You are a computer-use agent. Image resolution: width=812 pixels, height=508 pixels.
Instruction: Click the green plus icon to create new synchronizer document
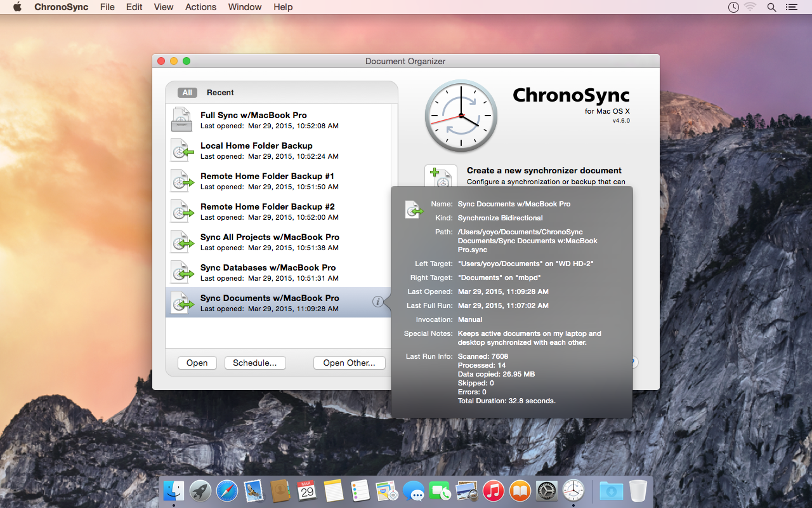440,176
